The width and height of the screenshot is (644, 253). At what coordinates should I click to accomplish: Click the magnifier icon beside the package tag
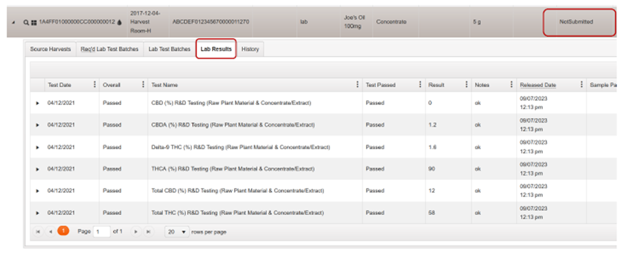[x=26, y=22]
